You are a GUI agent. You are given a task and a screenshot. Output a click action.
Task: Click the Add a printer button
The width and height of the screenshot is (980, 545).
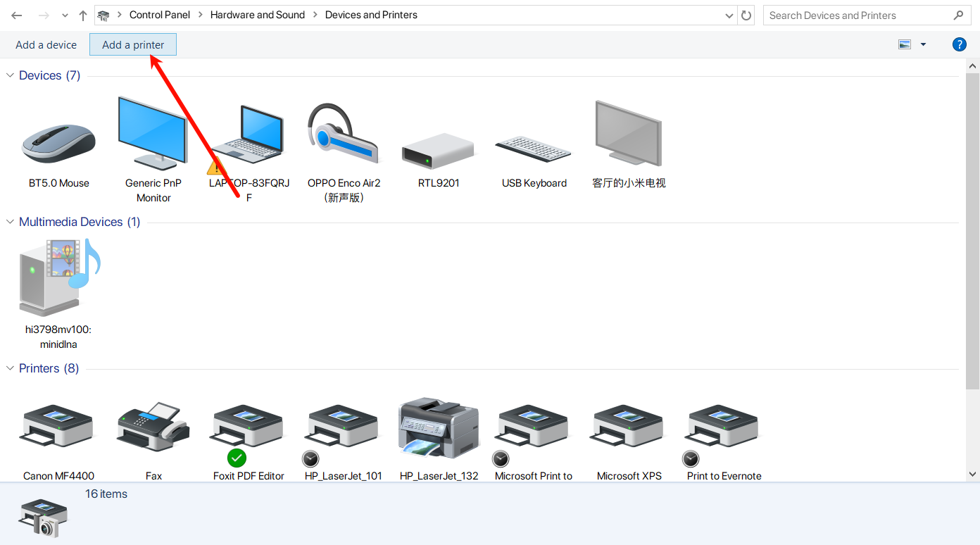(x=133, y=45)
